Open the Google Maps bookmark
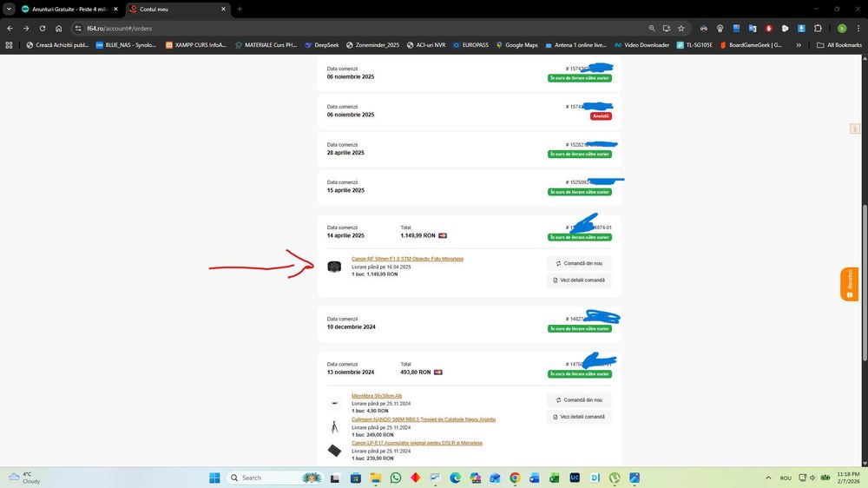The image size is (868, 488). click(x=516, y=45)
